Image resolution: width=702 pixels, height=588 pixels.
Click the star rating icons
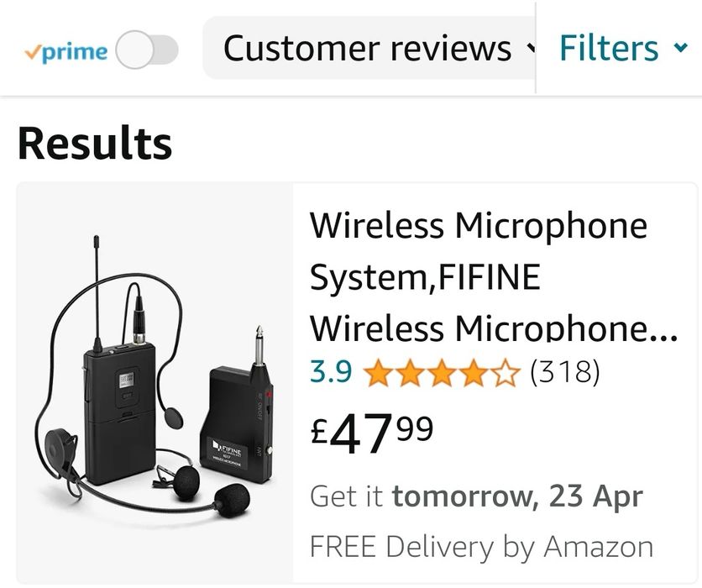coord(442,370)
